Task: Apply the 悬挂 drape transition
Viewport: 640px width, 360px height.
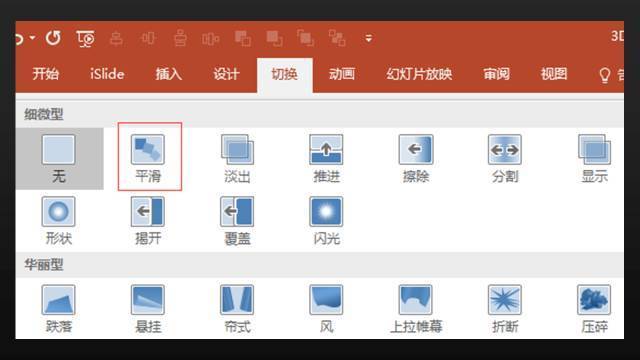Action: coord(148,309)
